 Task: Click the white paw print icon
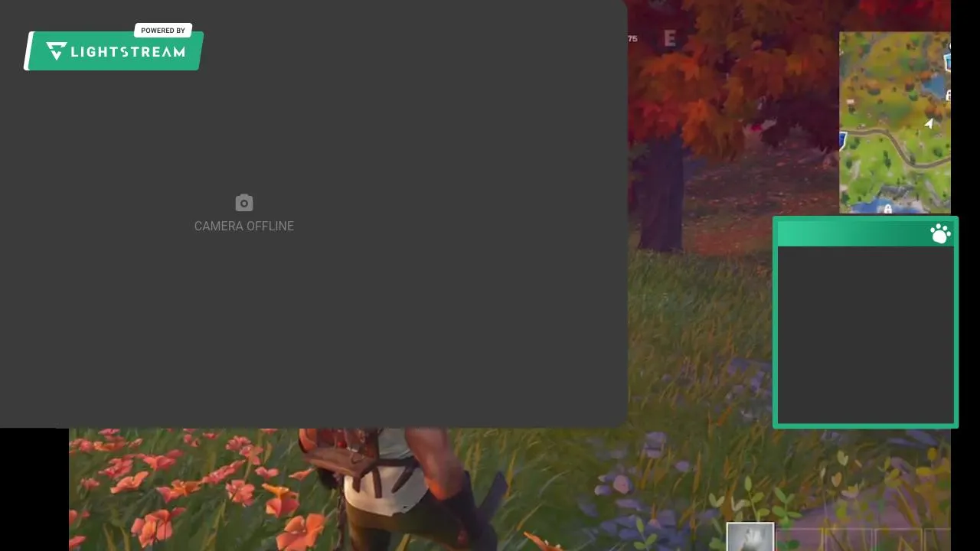[x=940, y=233]
